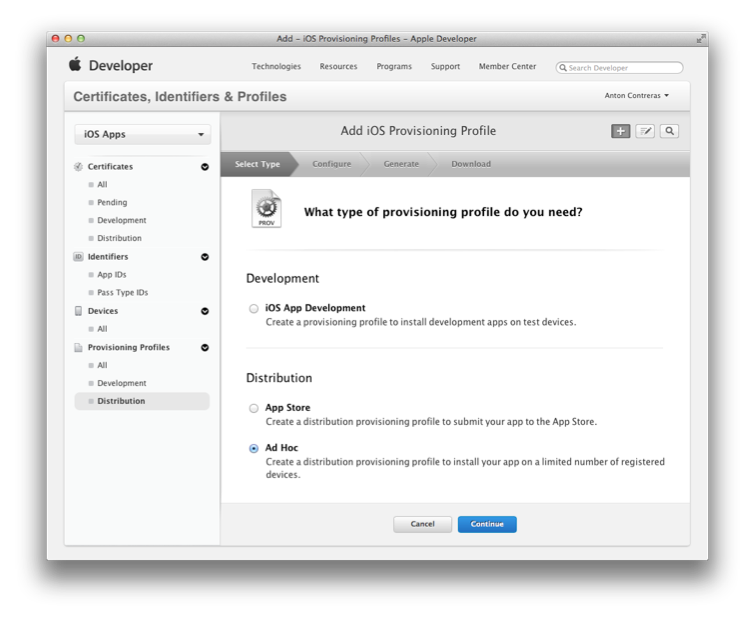Screen dimensions: 754x620
Task: Open the iOS Apps dropdown
Action: (143, 134)
